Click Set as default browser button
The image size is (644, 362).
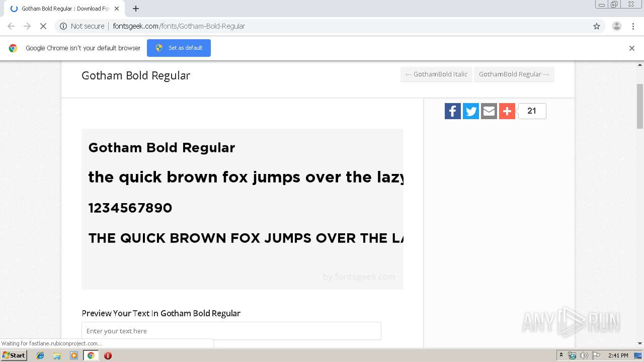click(179, 48)
